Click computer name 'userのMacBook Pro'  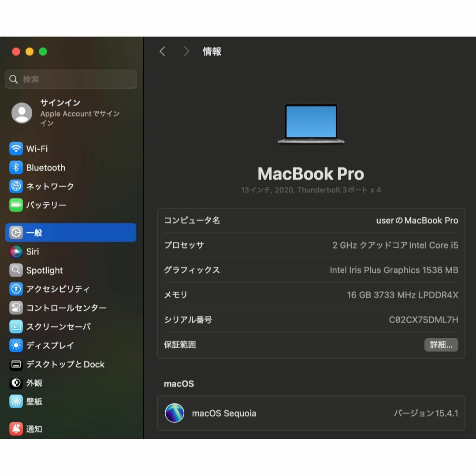[417, 220]
